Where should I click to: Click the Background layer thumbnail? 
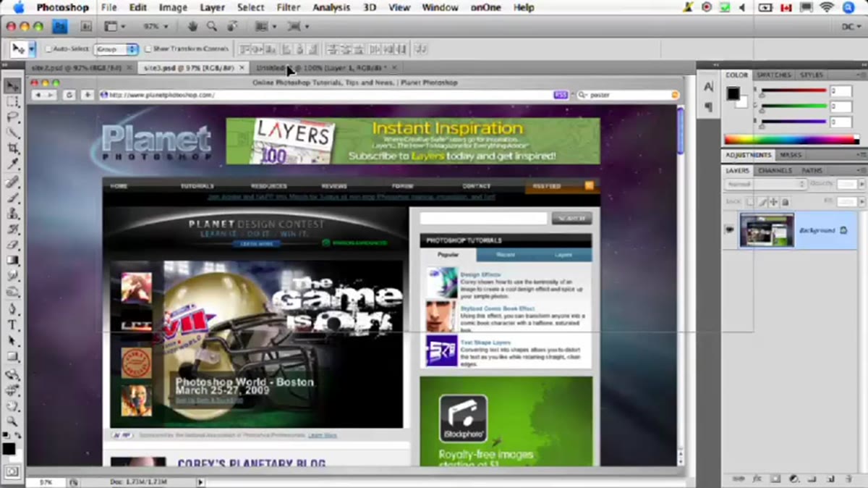point(767,230)
